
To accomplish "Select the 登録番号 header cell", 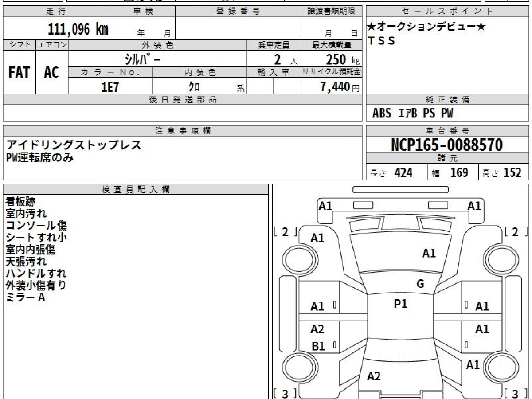I will 238,12.
